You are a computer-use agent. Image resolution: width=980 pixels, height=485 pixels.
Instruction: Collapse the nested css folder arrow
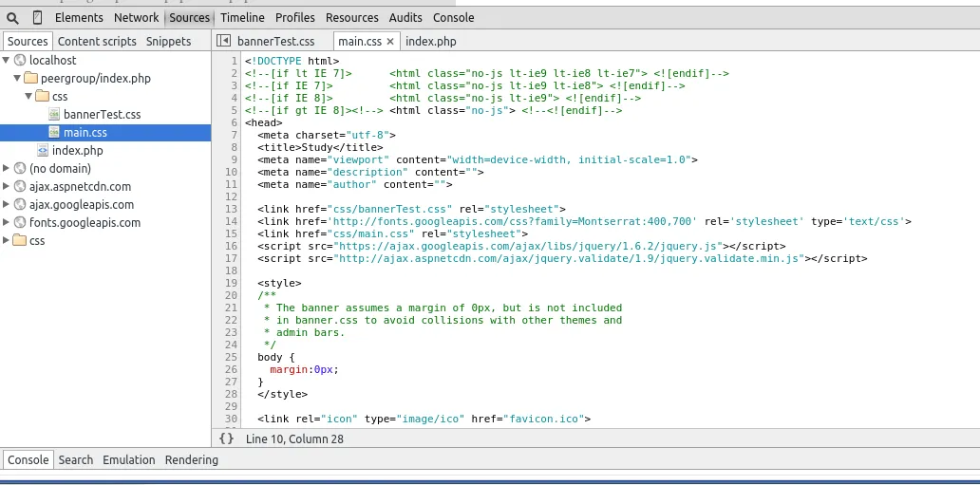pos(28,96)
